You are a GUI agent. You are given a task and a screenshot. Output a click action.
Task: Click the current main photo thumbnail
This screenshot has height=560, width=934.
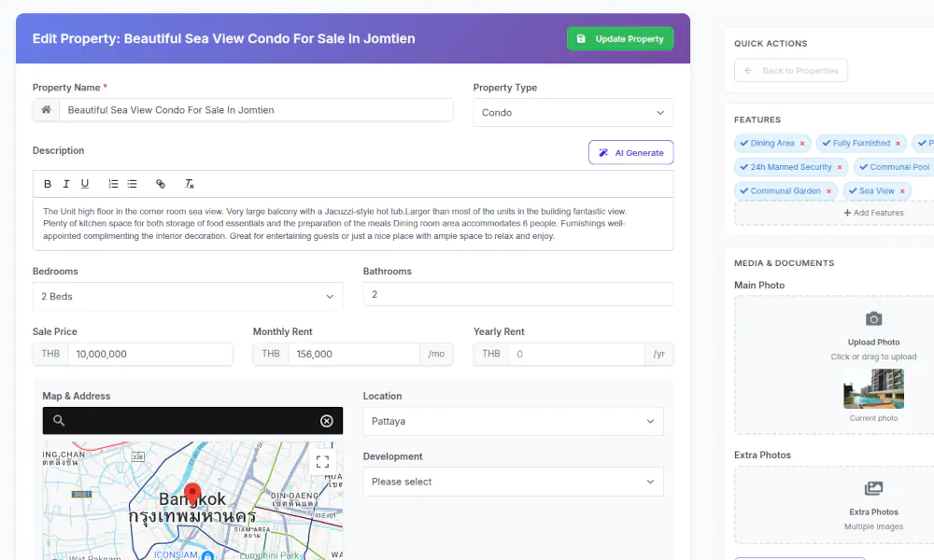click(x=873, y=388)
